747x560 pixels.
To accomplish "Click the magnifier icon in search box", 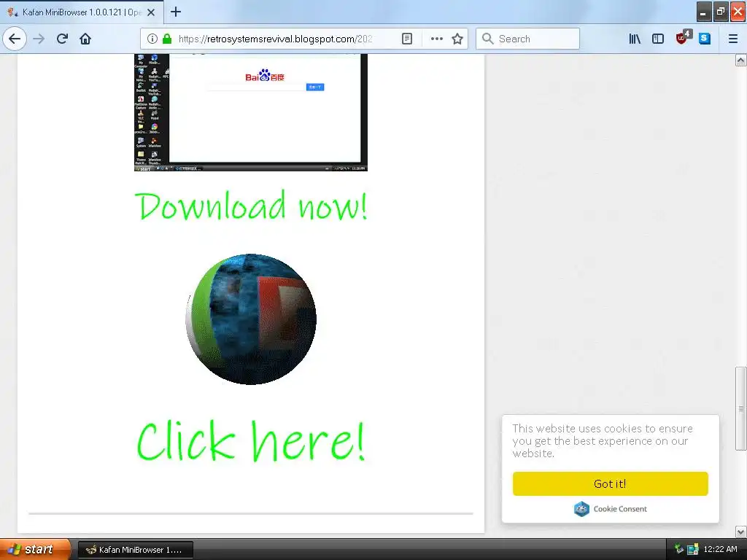I will (x=487, y=39).
